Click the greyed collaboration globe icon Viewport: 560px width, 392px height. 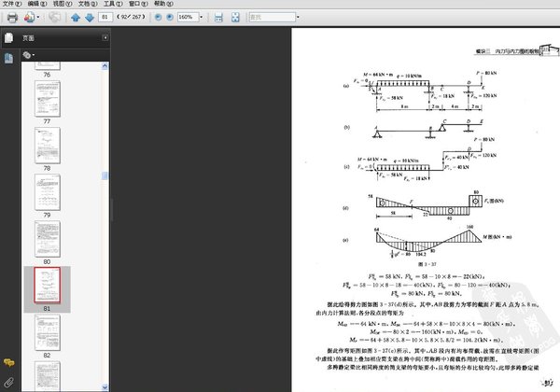point(54,17)
